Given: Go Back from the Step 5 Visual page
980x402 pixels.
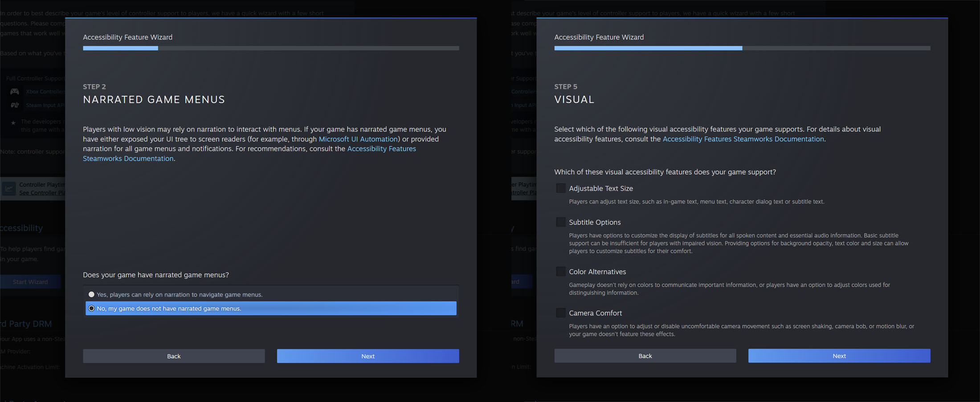Looking at the screenshot, I should 645,356.
